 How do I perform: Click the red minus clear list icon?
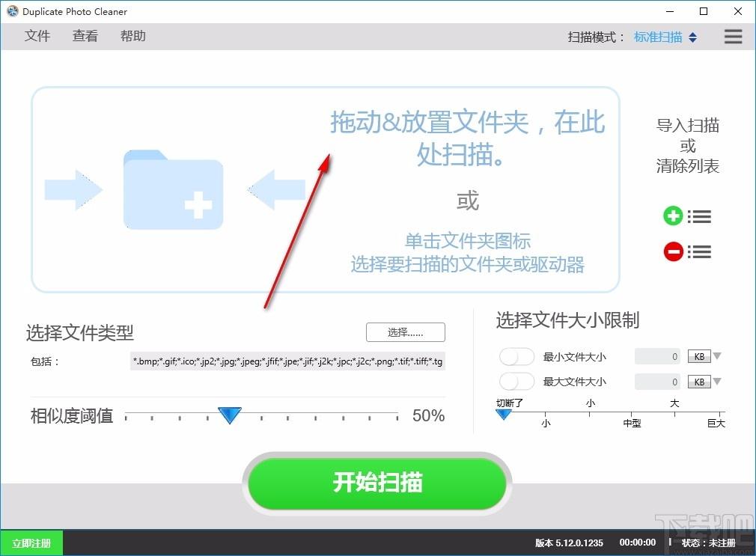pos(687,251)
